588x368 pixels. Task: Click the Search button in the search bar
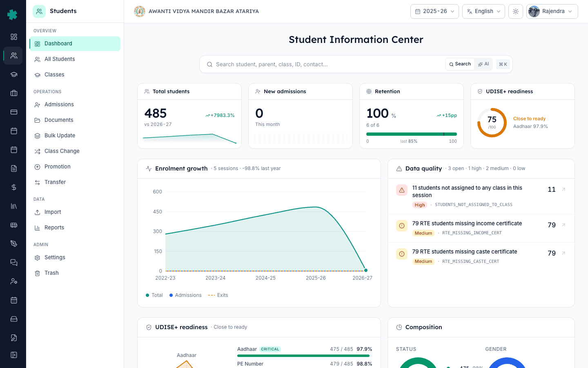(460, 64)
